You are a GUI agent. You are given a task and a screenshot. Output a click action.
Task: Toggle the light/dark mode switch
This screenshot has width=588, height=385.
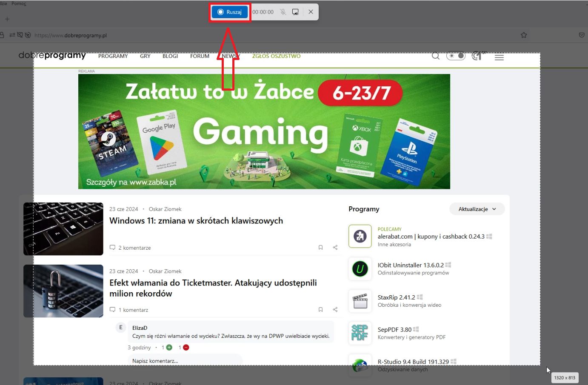click(456, 55)
